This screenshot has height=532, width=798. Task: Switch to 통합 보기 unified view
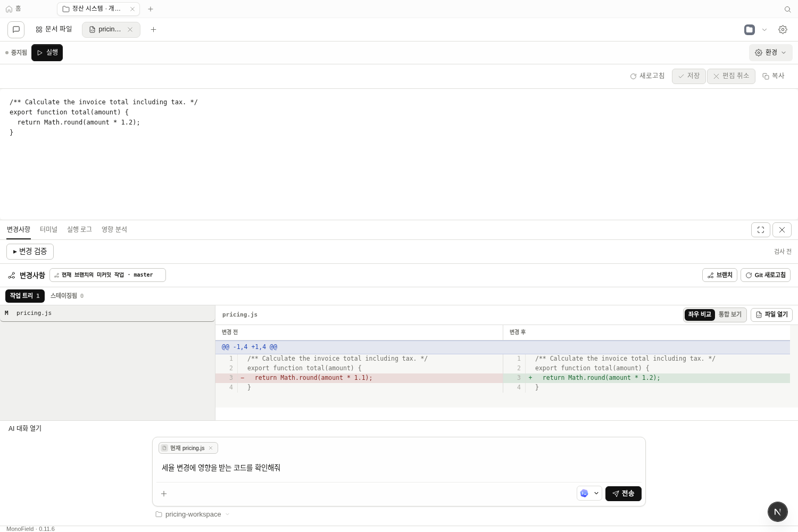point(730,315)
